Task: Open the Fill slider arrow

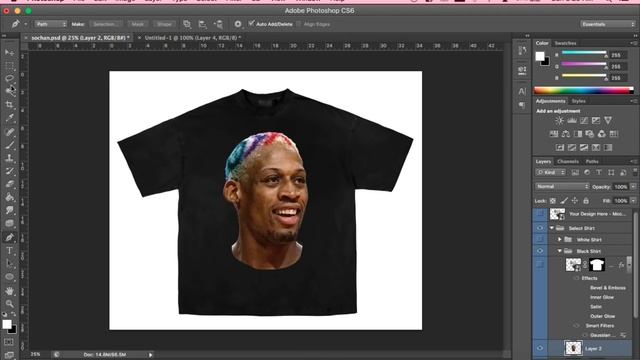Action: click(633, 200)
